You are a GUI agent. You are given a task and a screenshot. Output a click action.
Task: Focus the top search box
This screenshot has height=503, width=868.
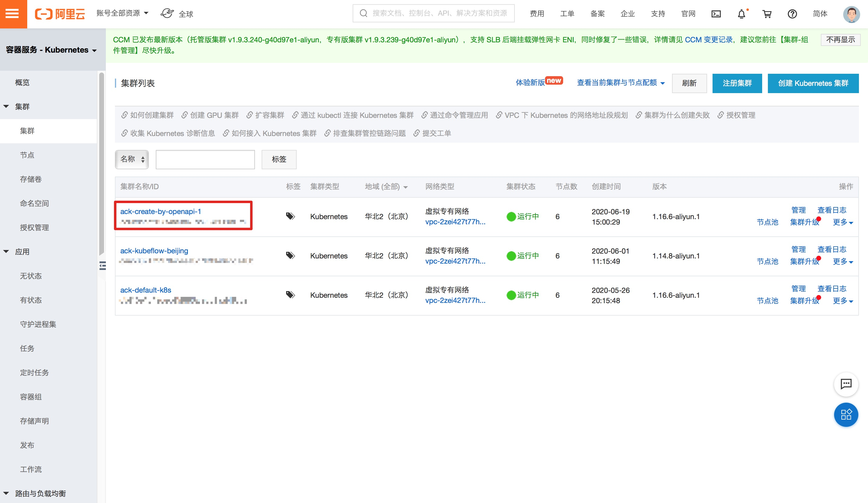coord(433,13)
